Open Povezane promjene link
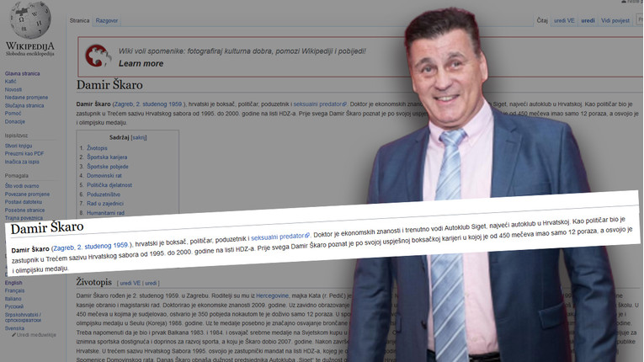The height and width of the screenshot is (362, 644). pyautogui.click(x=27, y=194)
